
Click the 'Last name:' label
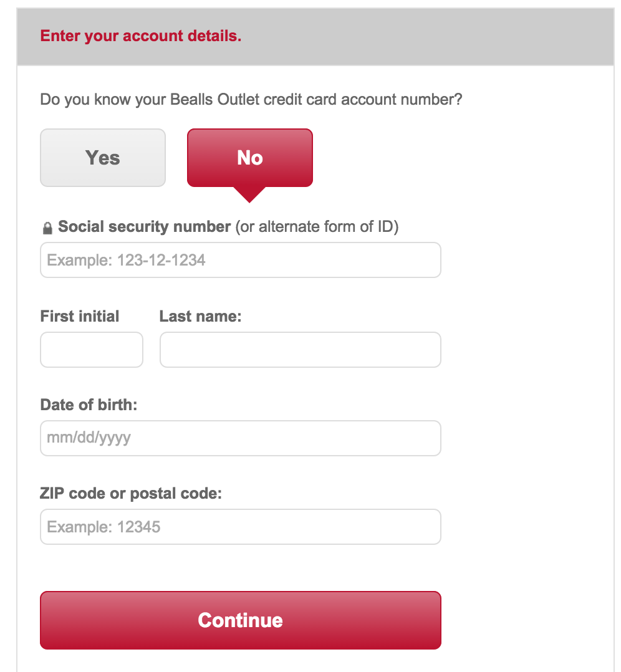[201, 316]
